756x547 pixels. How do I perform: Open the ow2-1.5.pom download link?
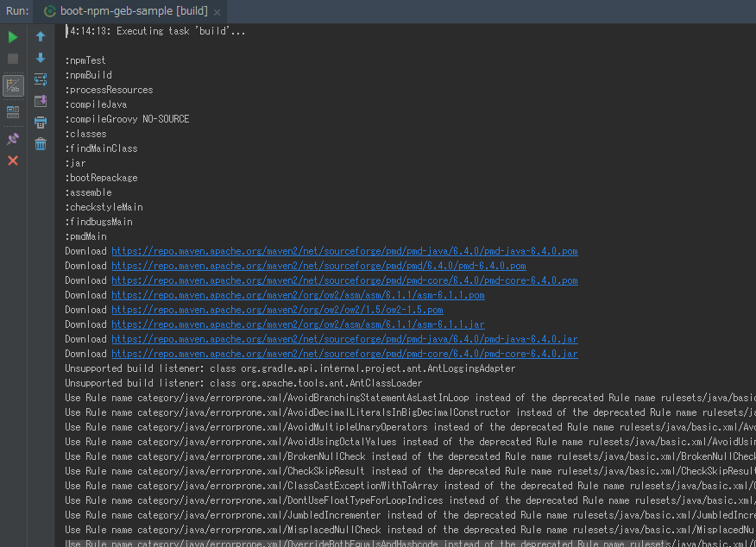click(277, 310)
